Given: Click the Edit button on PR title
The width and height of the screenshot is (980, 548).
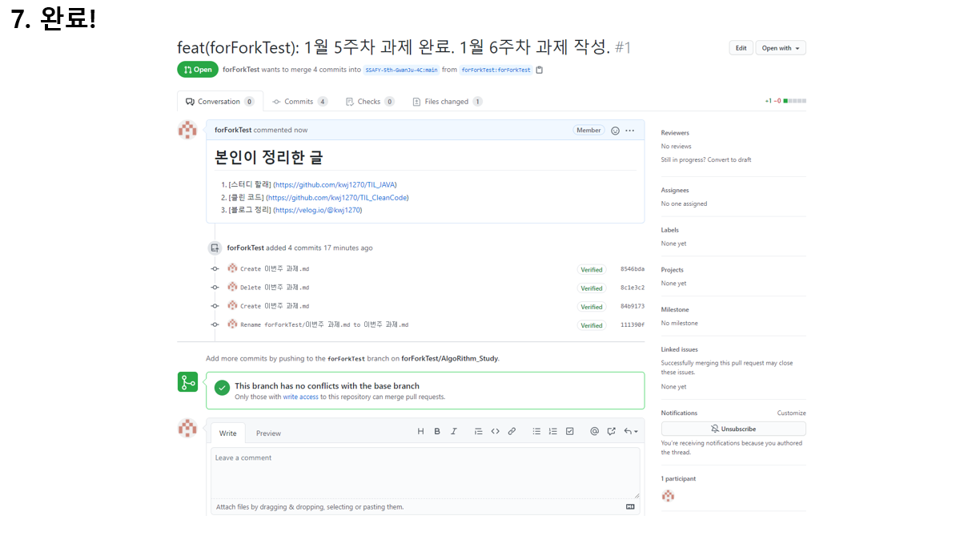Looking at the screenshot, I should pos(741,47).
